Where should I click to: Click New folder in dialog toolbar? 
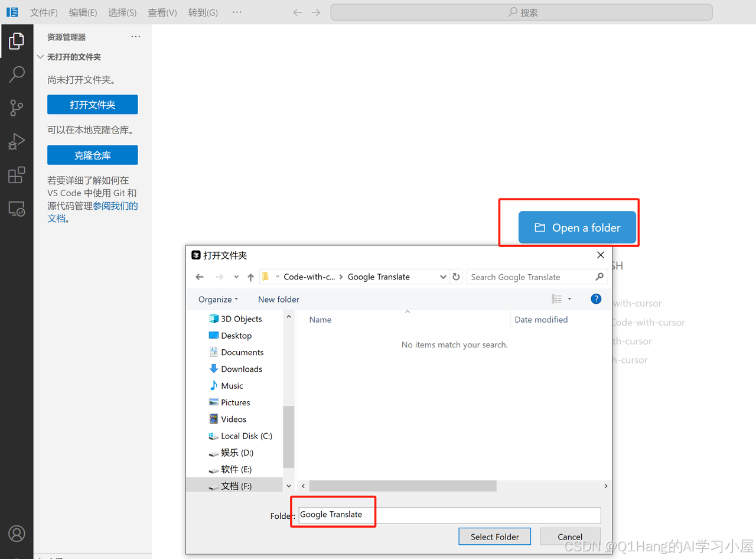click(x=279, y=299)
